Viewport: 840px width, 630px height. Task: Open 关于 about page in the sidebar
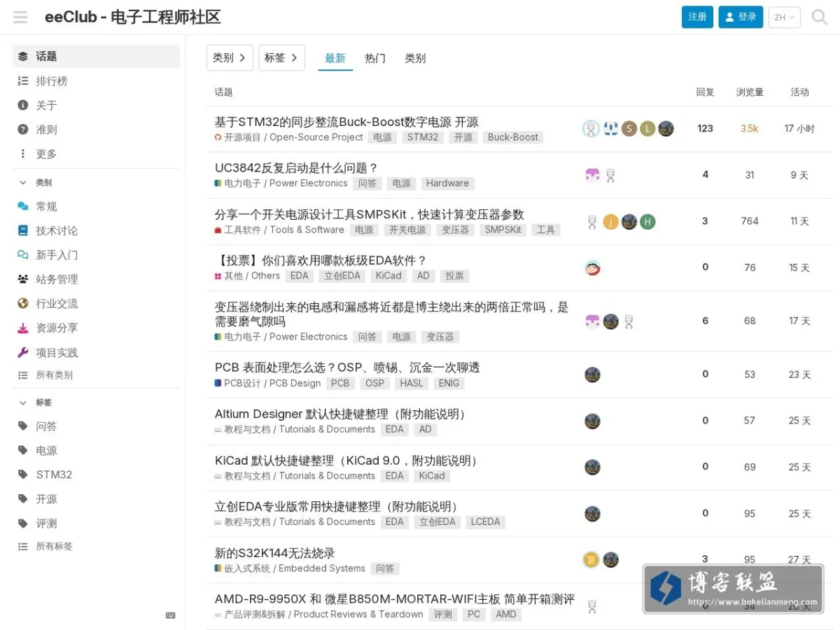pos(96,105)
